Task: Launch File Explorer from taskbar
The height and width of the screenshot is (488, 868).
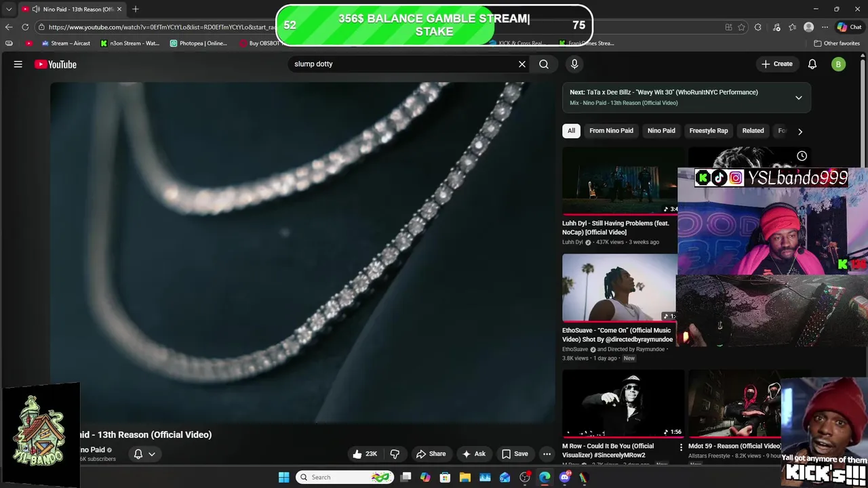Action: pyautogui.click(x=465, y=477)
